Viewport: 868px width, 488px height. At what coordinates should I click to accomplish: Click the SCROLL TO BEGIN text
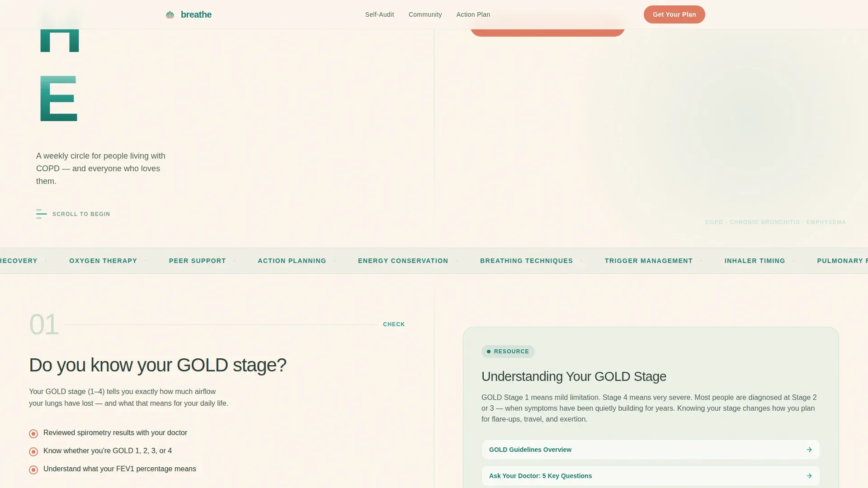point(81,214)
